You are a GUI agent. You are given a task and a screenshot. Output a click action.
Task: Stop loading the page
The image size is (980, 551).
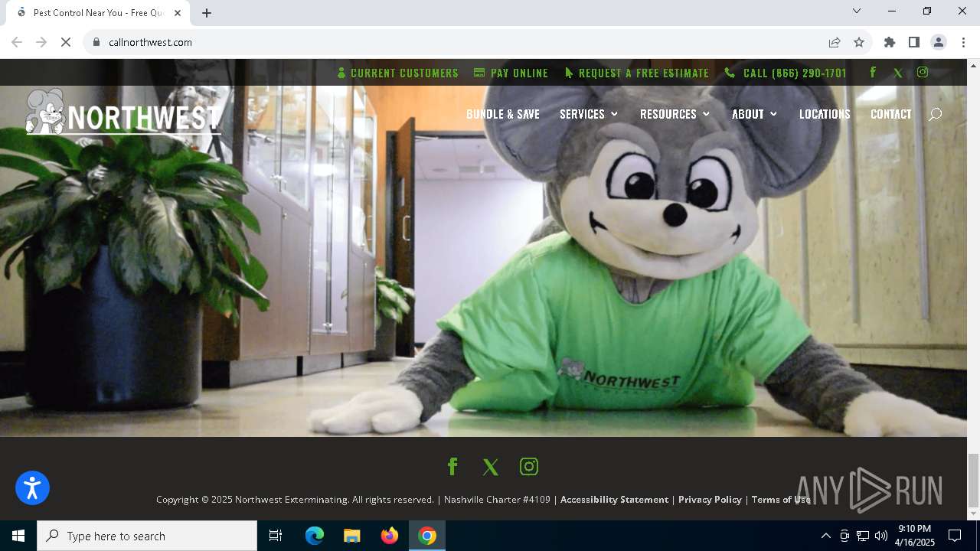pos(66,42)
